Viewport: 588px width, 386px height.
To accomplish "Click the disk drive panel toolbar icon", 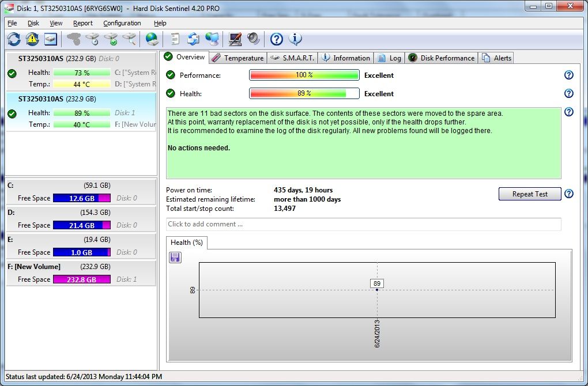I will click(51, 39).
